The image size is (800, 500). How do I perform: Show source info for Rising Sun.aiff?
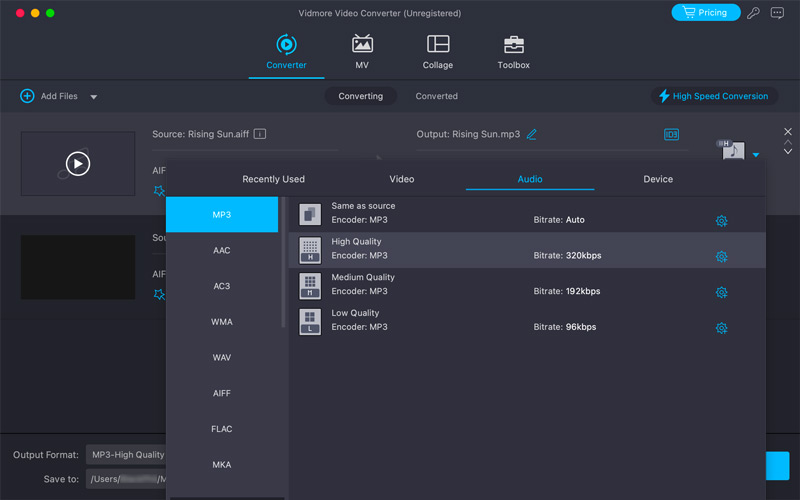260,134
